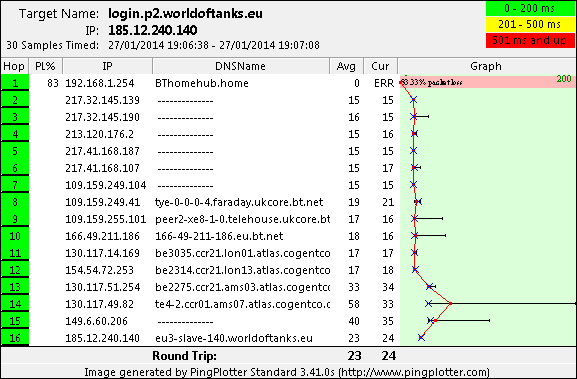Select hop 5 green cell
Image resolution: width=577 pixels, height=379 pixels.
click(15, 151)
